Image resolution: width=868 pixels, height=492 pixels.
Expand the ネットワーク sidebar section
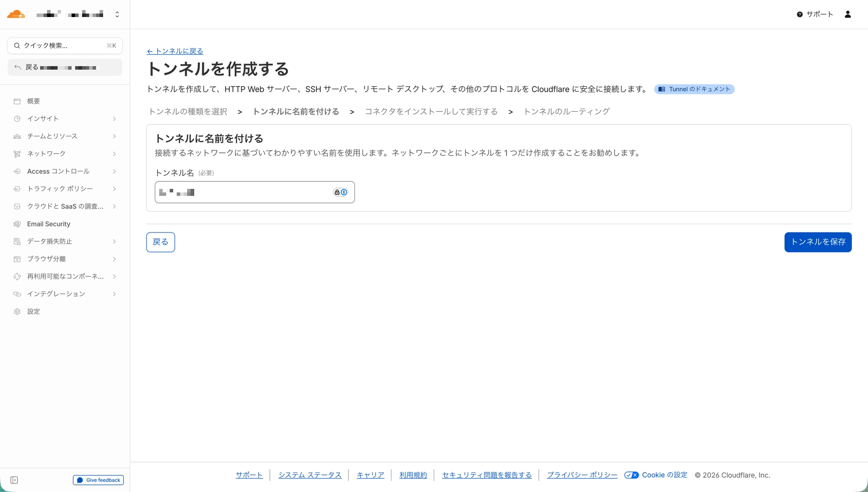[x=114, y=154]
